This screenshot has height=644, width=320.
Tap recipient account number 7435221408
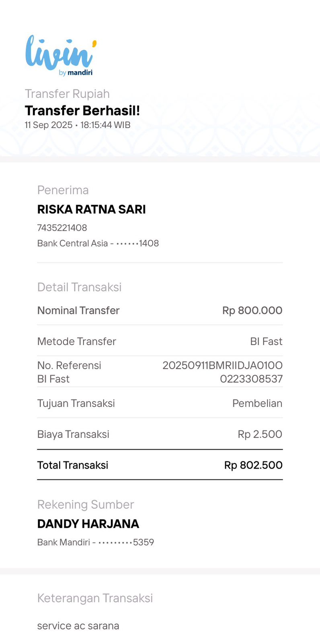point(62,228)
